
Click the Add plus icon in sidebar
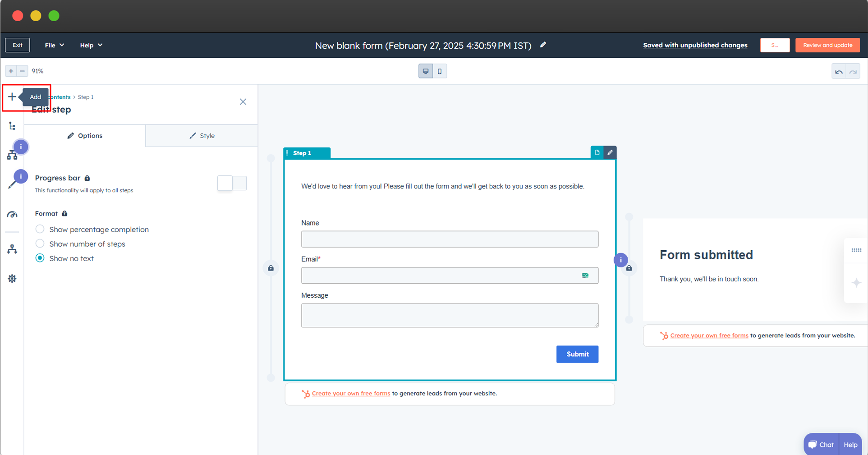12,97
